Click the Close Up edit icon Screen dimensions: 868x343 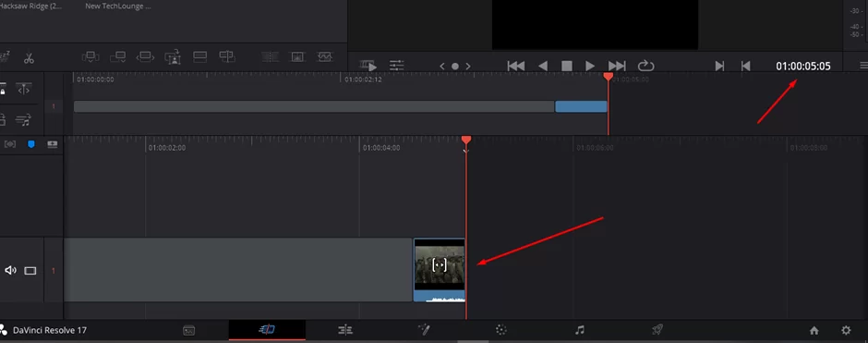pos(174,57)
